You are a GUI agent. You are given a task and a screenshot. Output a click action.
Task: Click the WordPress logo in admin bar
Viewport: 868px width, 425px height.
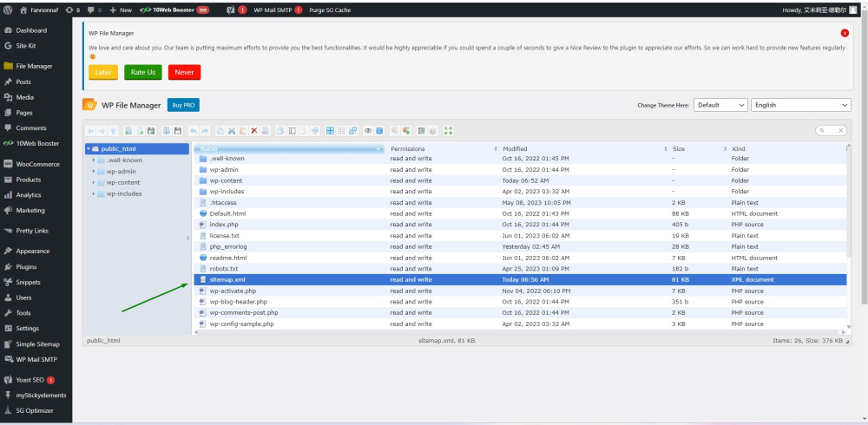point(9,10)
